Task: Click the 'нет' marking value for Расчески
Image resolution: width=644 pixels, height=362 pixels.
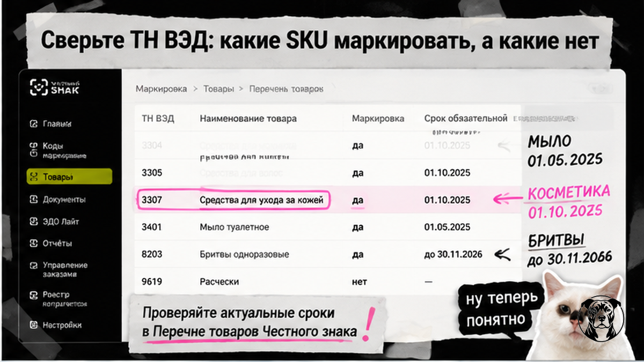Action: coord(360,282)
